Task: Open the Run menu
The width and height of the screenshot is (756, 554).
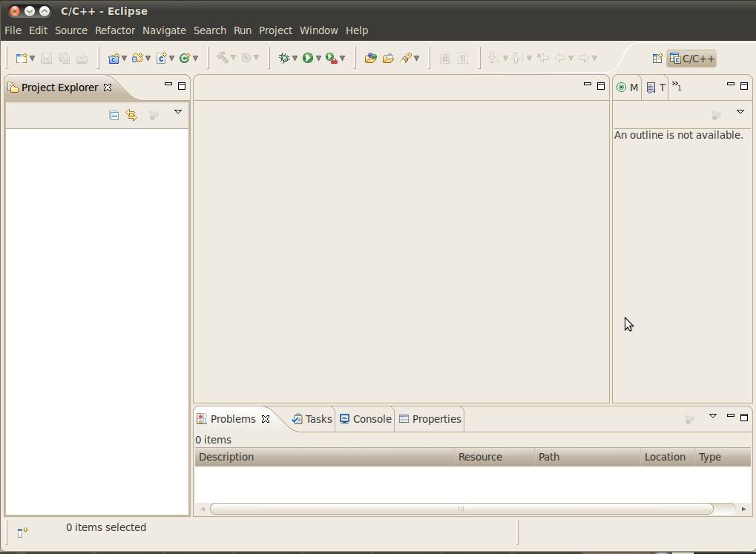Action: pos(243,30)
